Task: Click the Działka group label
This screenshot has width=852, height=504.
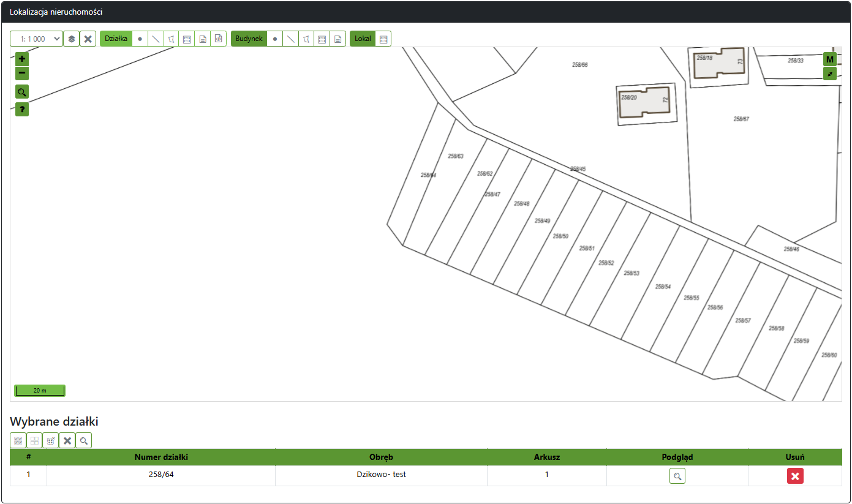Action: click(116, 39)
